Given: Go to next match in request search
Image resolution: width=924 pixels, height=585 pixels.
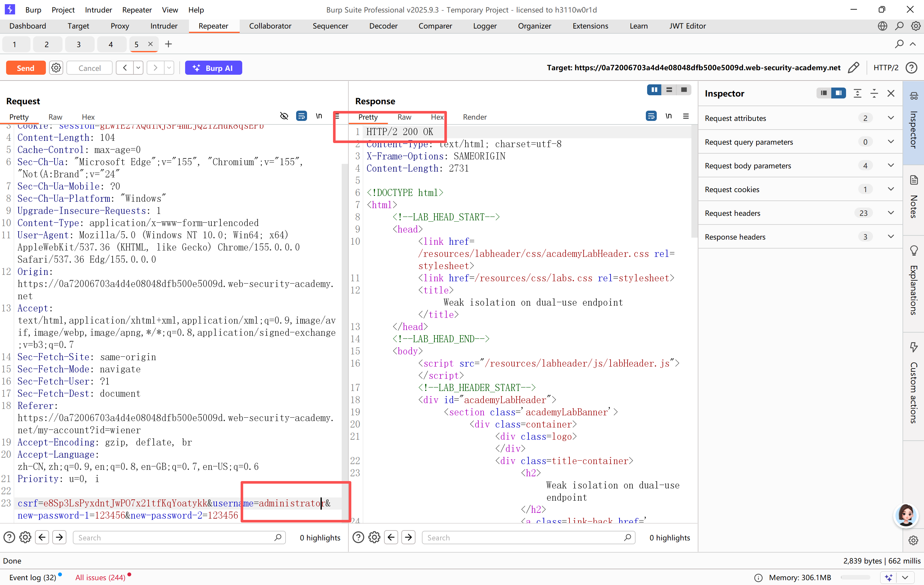Looking at the screenshot, I should pos(59,538).
